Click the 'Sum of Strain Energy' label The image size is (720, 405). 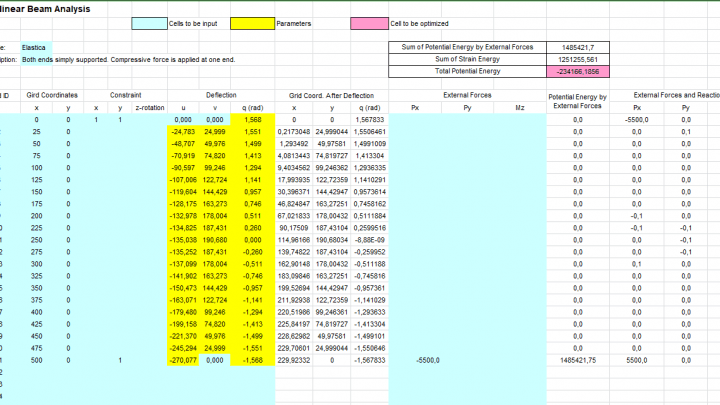coord(467,59)
